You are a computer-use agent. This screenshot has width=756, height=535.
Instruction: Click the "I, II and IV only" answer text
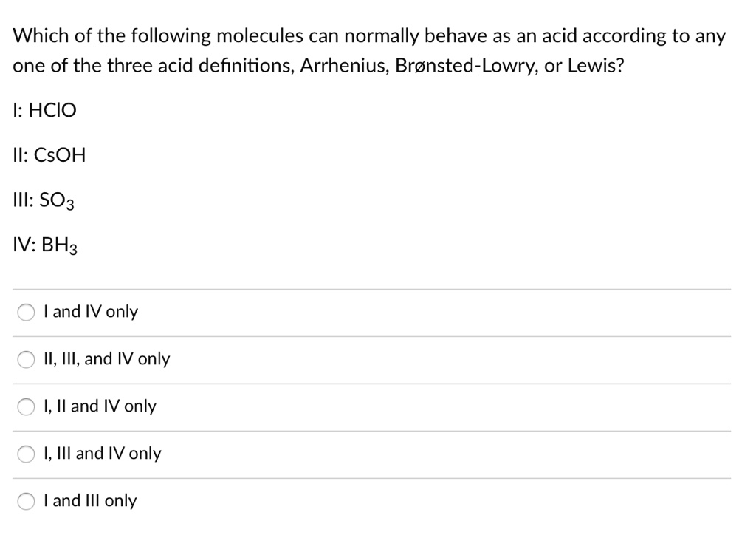[x=99, y=406]
